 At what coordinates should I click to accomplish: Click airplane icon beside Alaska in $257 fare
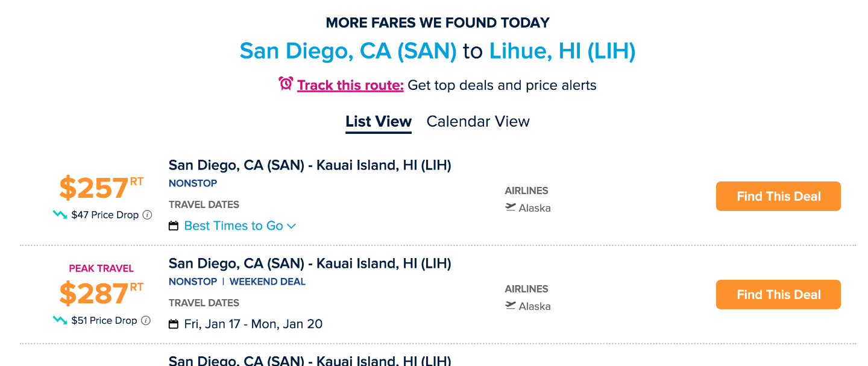click(x=511, y=207)
